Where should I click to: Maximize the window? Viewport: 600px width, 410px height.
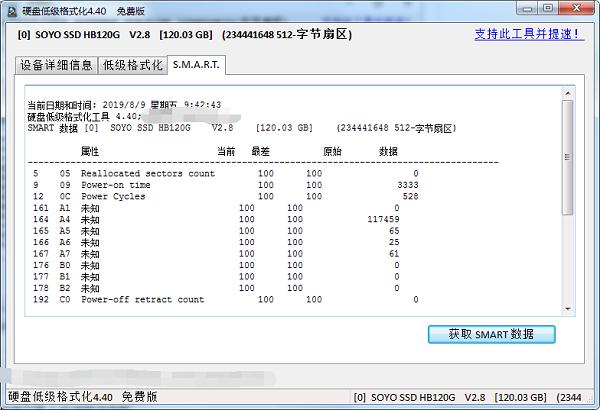(548, 8)
